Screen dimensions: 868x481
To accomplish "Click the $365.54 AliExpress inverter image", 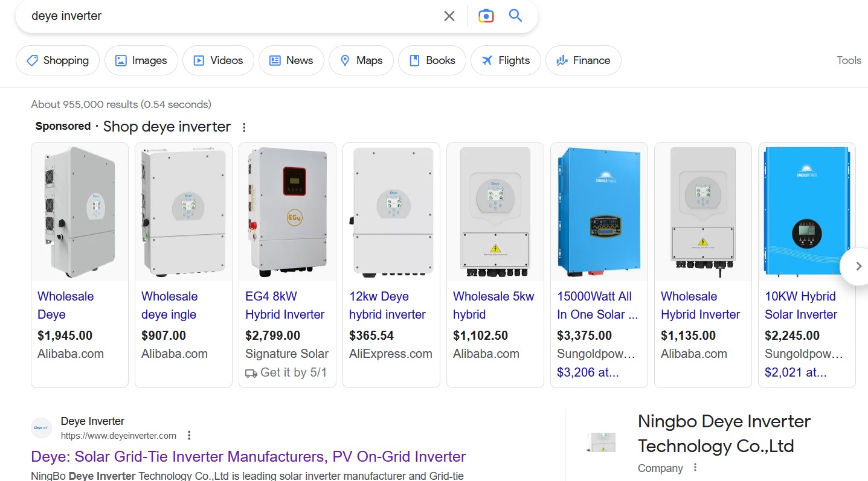I will tap(391, 212).
